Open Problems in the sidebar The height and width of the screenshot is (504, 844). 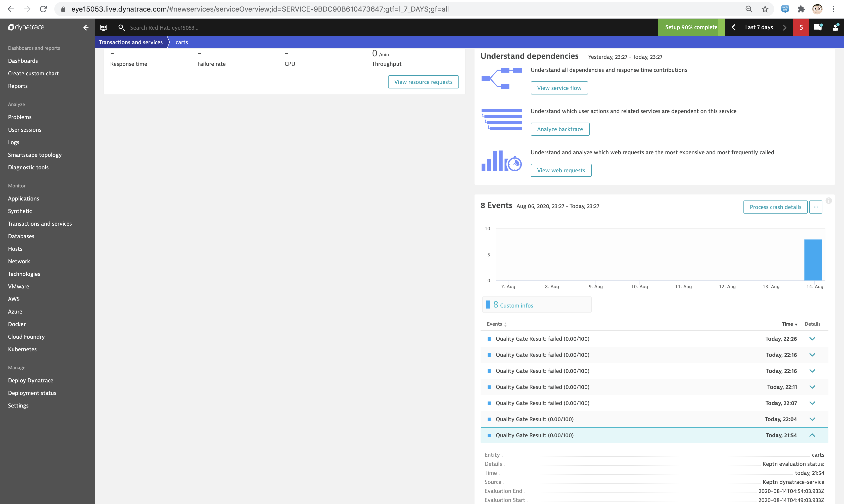20,117
